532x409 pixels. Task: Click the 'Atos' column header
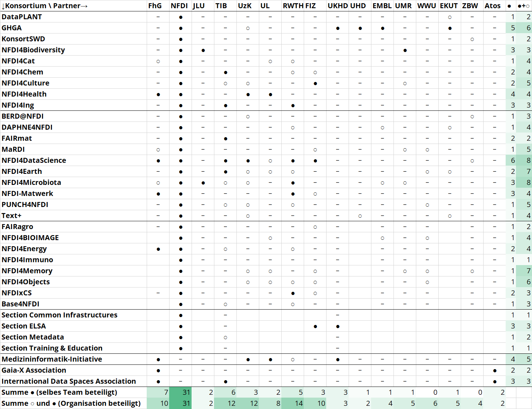(492, 6)
